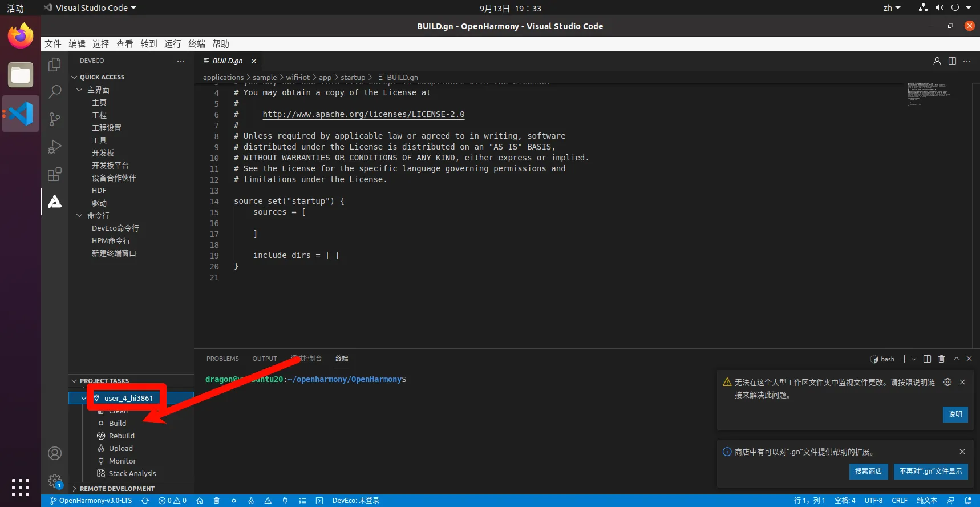Open the Extensions view
The width and height of the screenshot is (980, 507).
click(x=55, y=174)
